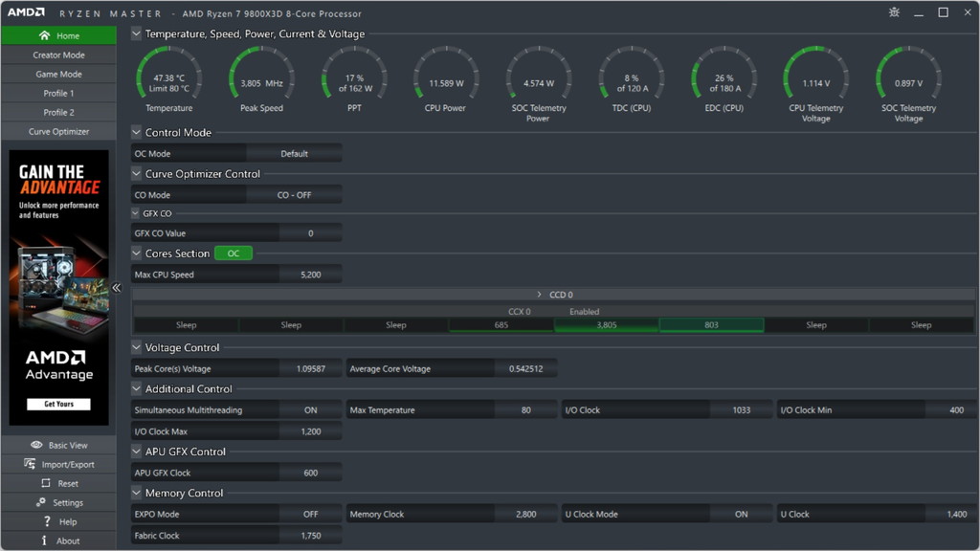Click the Home house icon
980x551 pixels.
[44, 35]
